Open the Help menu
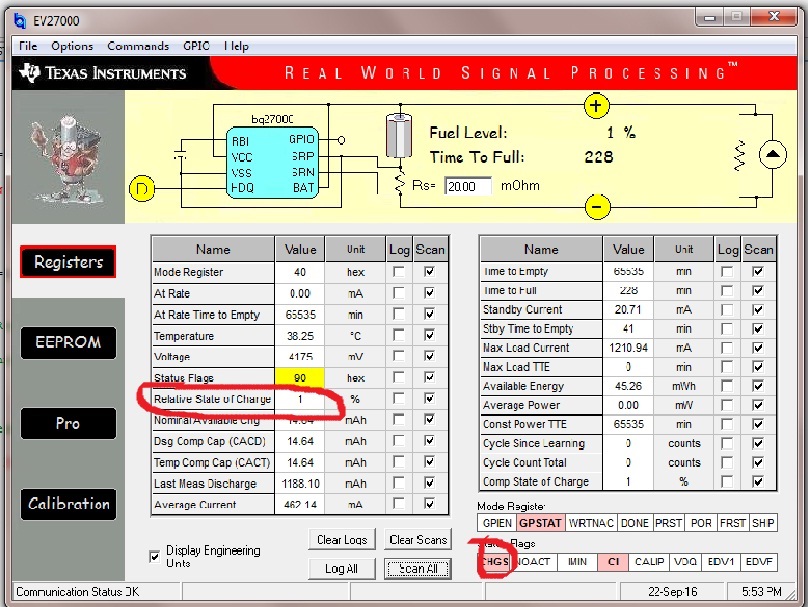This screenshot has height=607, width=808. pyautogui.click(x=237, y=46)
